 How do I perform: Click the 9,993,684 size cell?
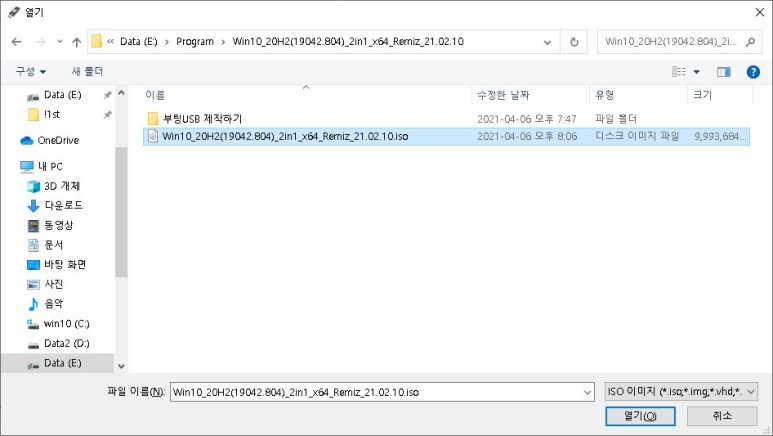[720, 136]
